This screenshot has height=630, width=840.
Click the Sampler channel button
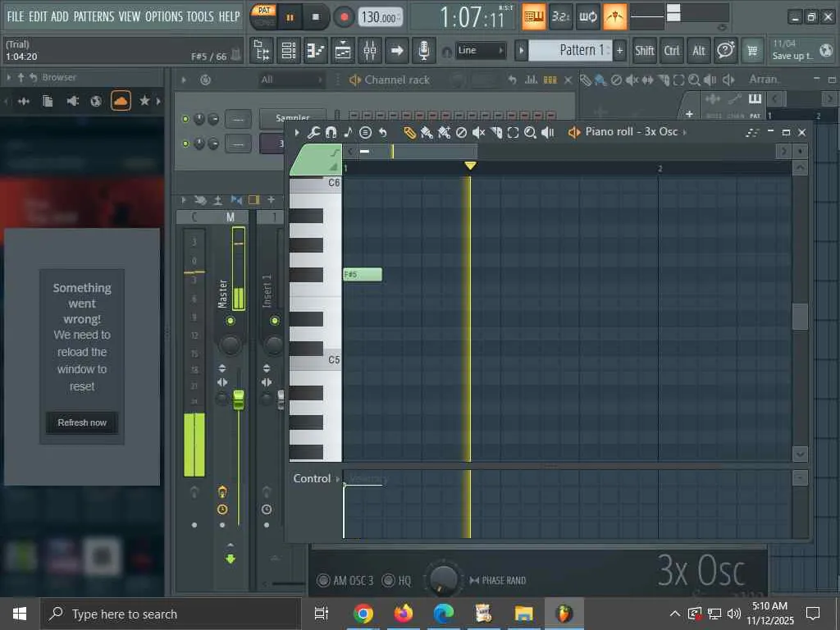click(x=293, y=118)
